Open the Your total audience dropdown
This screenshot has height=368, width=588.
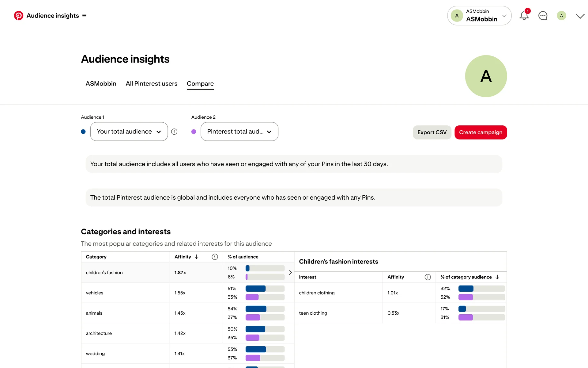[x=129, y=132]
